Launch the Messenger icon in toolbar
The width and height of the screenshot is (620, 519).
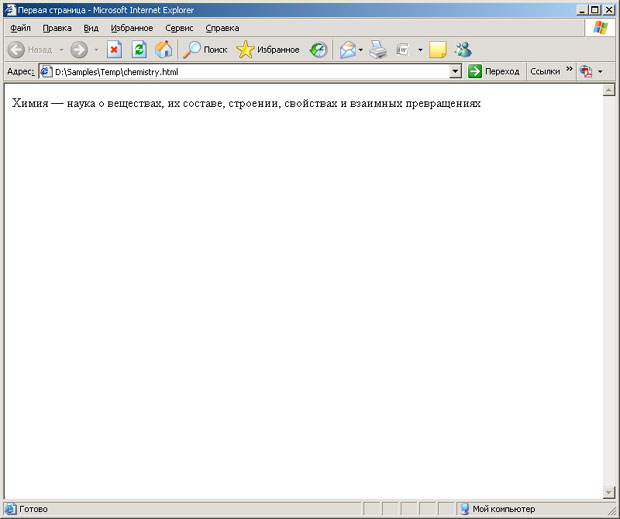pyautogui.click(x=463, y=50)
